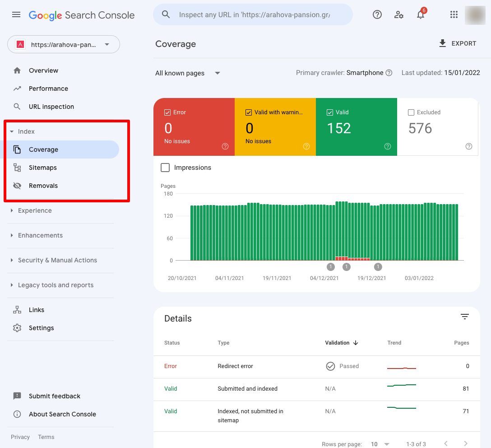Uncheck the Valid checkbox
The width and height of the screenshot is (491, 448).
point(330,112)
